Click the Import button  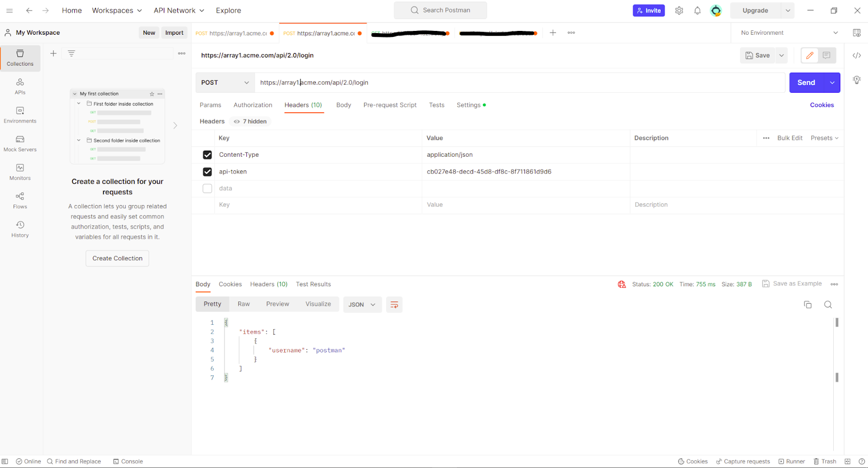(x=174, y=33)
